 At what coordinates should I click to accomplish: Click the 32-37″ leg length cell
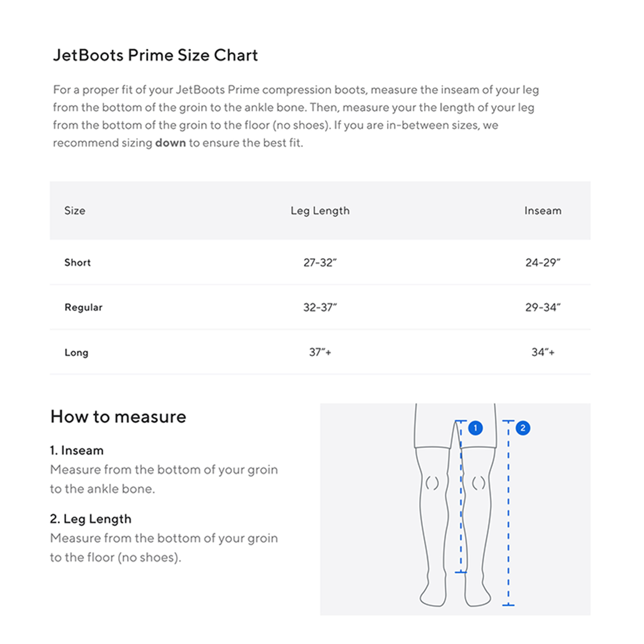click(320, 308)
